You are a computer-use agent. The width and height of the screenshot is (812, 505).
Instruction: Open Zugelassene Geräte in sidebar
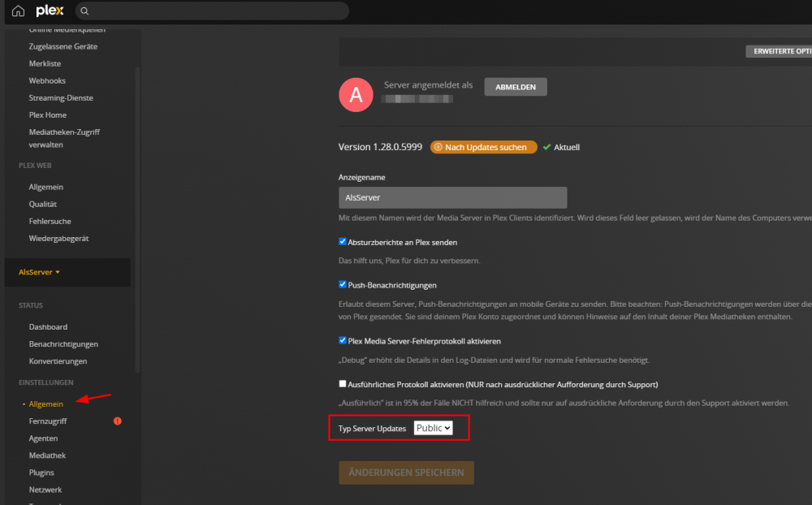pyautogui.click(x=63, y=46)
